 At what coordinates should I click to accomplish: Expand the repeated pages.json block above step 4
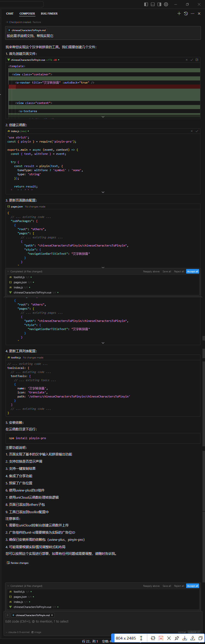click(103, 343)
